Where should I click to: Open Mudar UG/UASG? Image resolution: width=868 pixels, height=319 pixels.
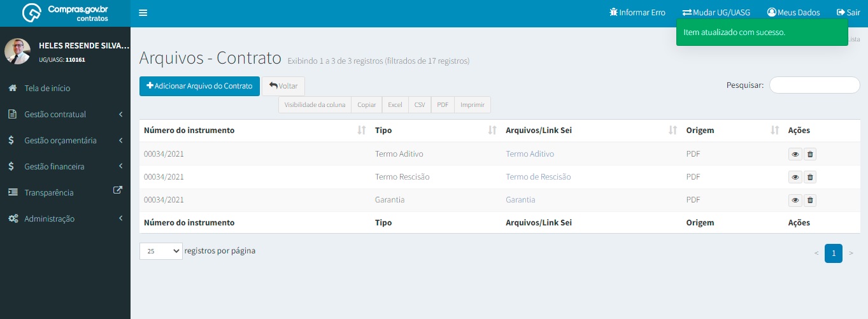(716, 12)
